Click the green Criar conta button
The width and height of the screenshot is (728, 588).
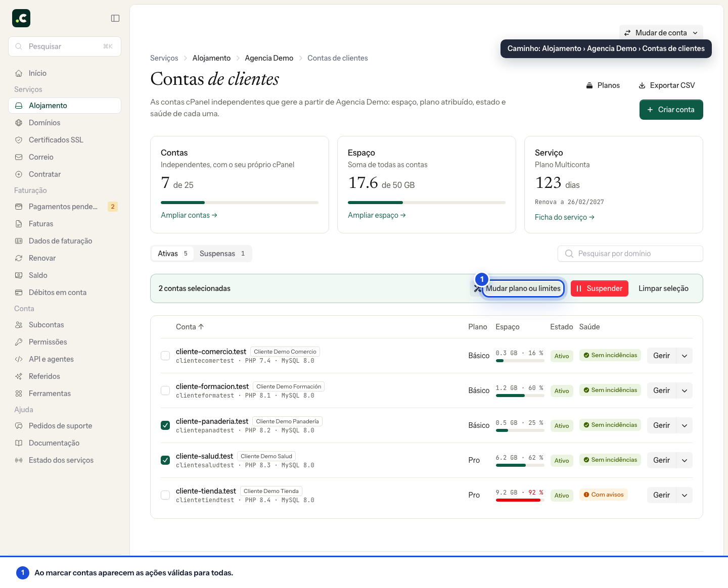coord(671,110)
